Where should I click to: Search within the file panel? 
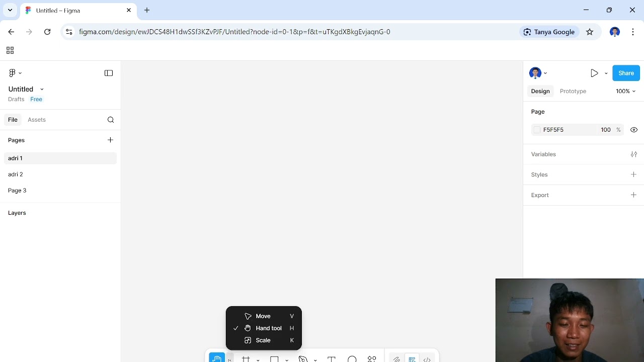[x=111, y=120]
